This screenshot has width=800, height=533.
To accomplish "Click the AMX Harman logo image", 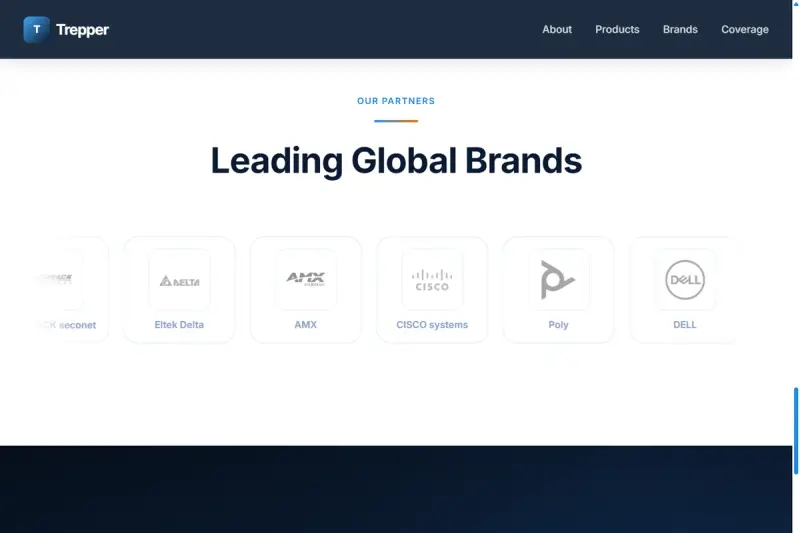I will coord(306,278).
